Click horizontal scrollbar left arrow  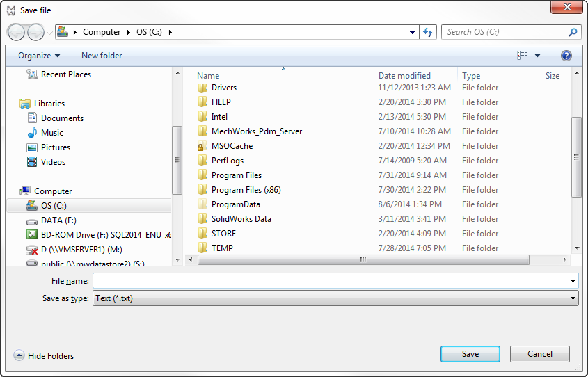pyautogui.click(x=191, y=259)
